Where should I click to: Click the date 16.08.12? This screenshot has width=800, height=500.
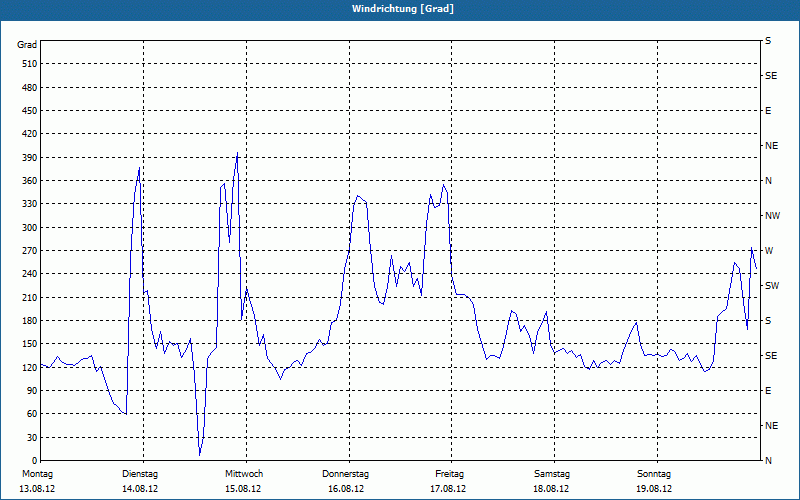[x=346, y=489]
